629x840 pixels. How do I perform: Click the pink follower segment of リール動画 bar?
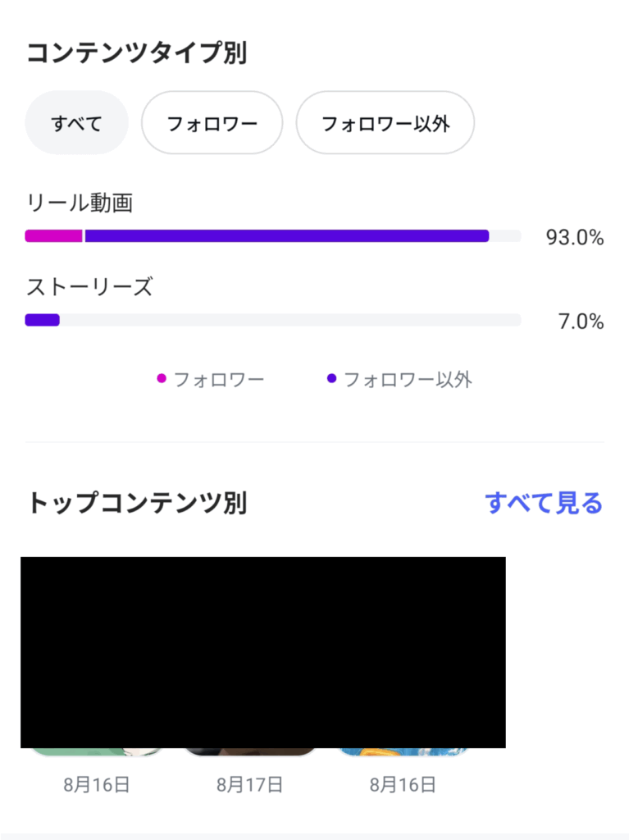click(x=53, y=236)
